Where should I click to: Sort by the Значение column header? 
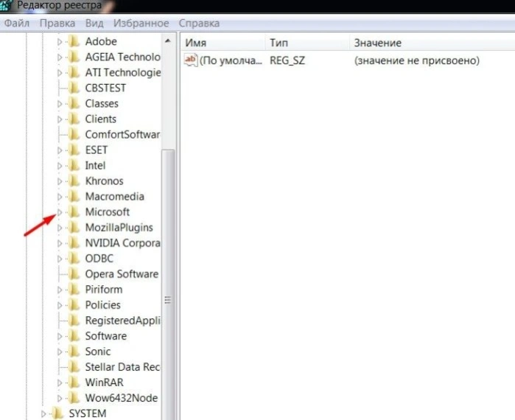point(432,43)
